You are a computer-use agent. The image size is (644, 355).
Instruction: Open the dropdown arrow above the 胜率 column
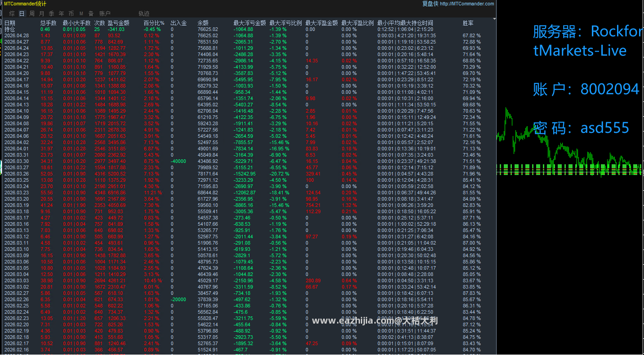[494, 19]
